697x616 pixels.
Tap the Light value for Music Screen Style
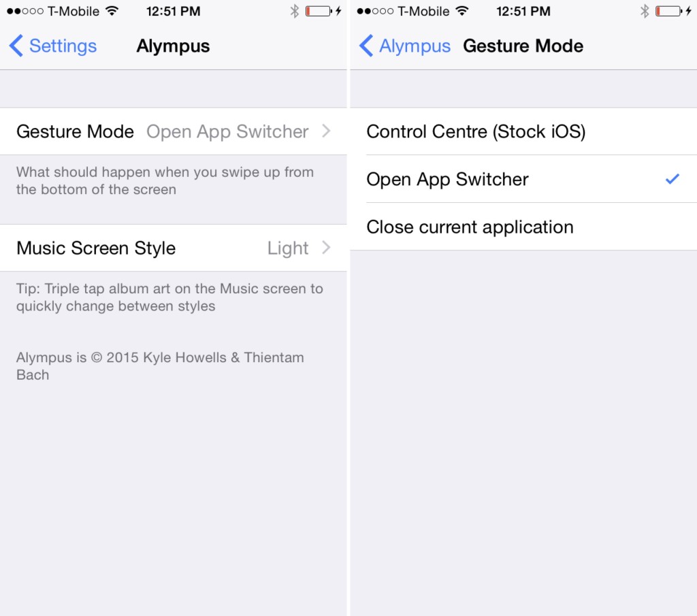coord(288,248)
